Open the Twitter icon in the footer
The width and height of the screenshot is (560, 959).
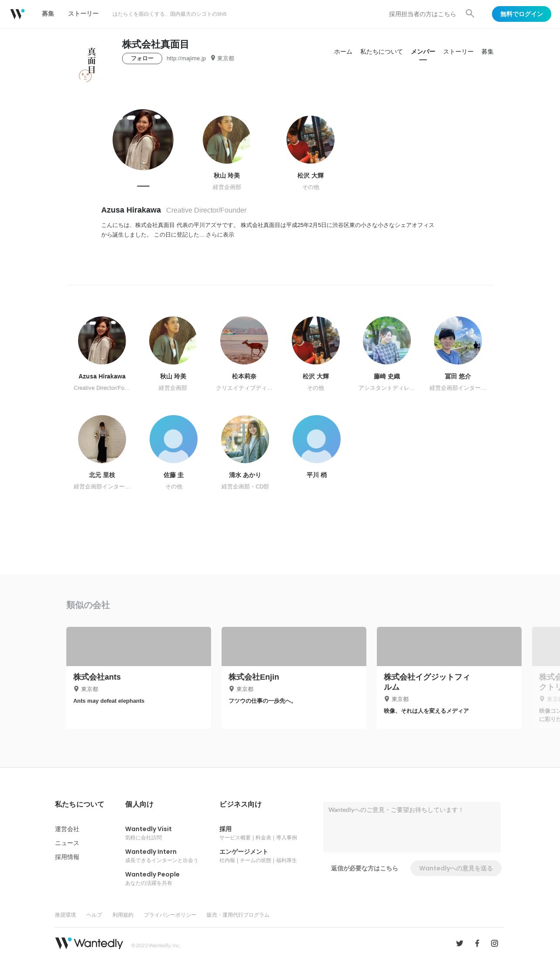[460, 943]
